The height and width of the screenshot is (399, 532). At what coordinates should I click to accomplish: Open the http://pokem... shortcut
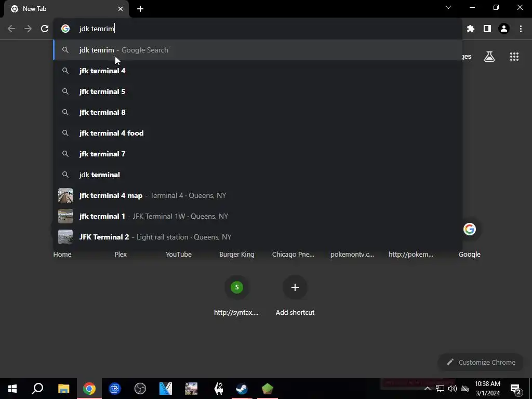(x=411, y=254)
